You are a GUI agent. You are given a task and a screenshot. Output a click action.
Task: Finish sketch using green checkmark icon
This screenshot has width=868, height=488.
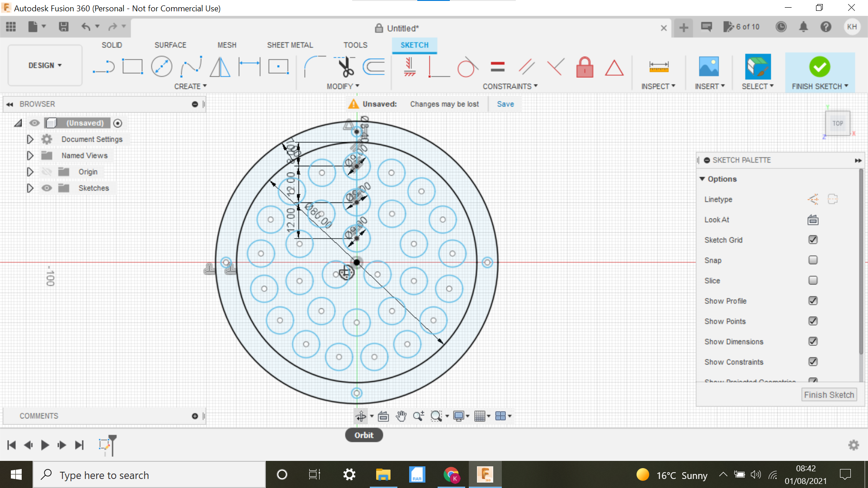point(820,67)
